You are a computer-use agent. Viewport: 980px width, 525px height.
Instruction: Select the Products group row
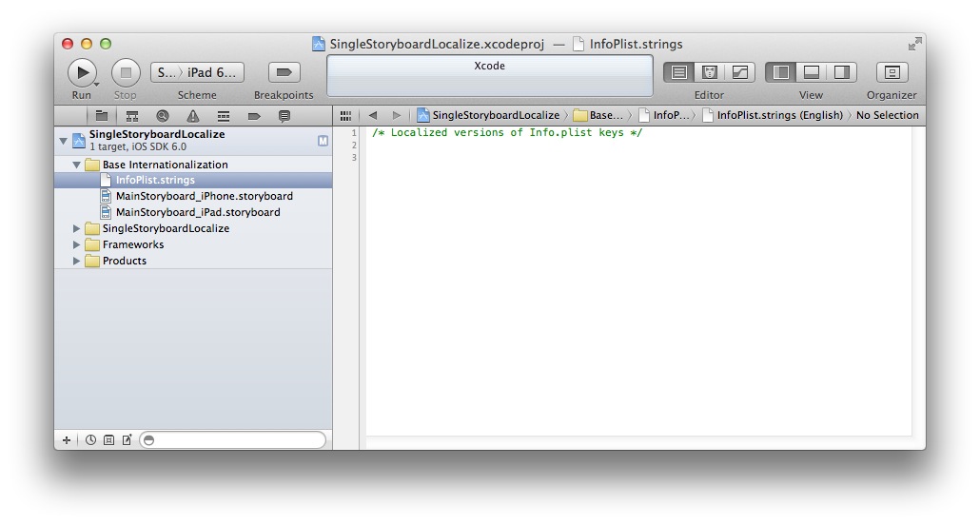193,262
